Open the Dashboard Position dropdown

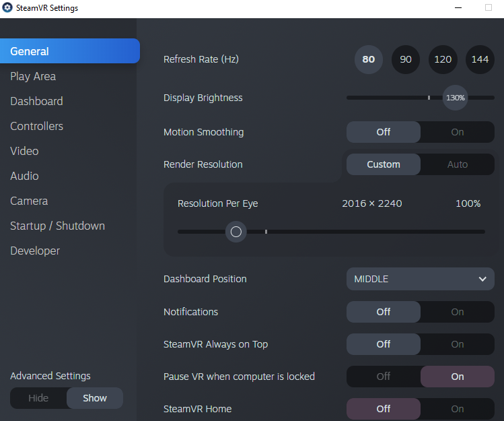point(421,279)
